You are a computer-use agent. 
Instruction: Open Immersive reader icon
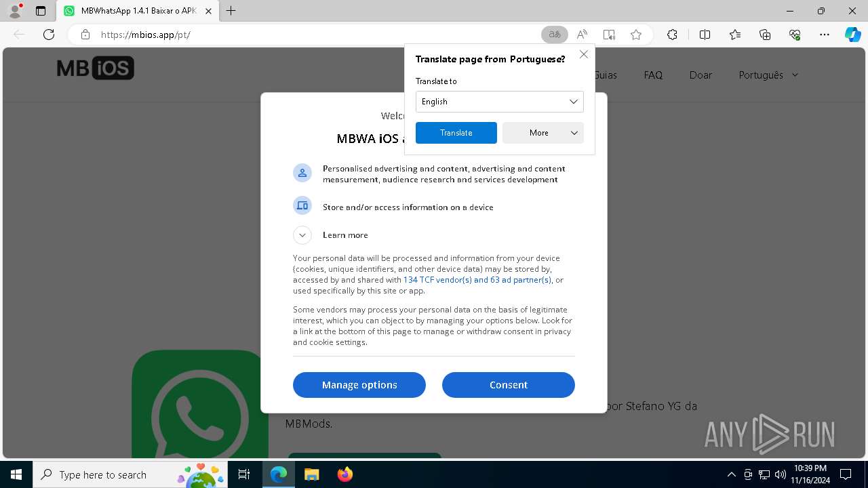pyautogui.click(x=609, y=35)
